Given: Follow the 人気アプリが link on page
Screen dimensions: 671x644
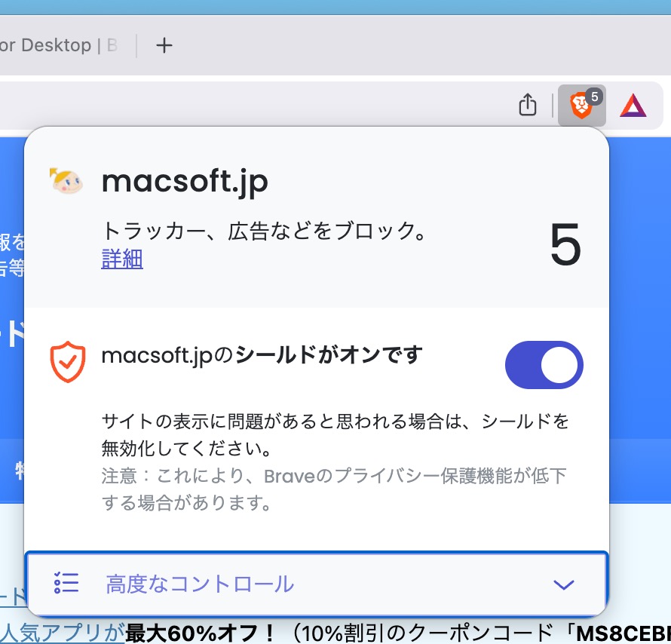Looking at the screenshot, I should click(x=63, y=632).
